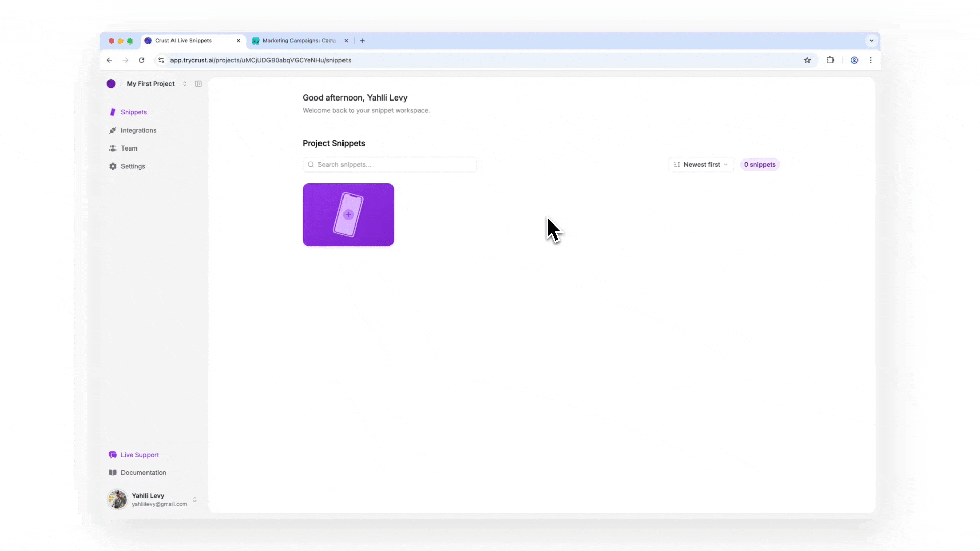Image resolution: width=980 pixels, height=551 pixels.
Task: Click the 0 snippets badge
Action: coord(759,164)
